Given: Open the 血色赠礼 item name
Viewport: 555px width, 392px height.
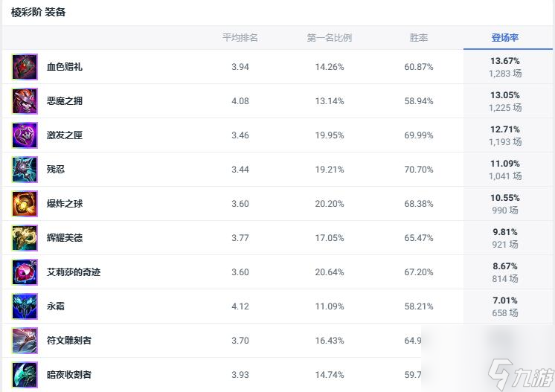Looking at the screenshot, I should [65, 67].
